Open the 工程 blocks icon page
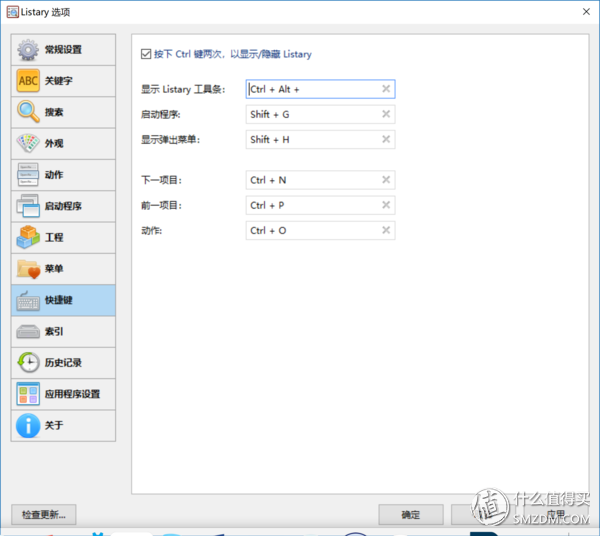600x536 pixels. point(28,237)
